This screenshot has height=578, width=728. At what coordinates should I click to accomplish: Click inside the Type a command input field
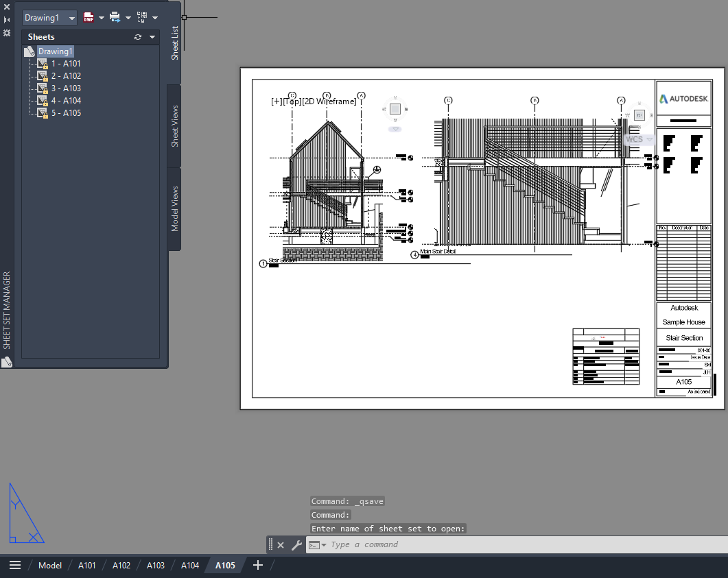click(371, 544)
